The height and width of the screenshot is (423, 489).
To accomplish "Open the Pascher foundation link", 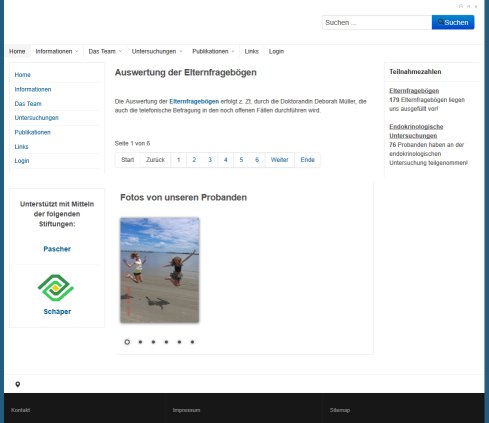I will point(57,249).
